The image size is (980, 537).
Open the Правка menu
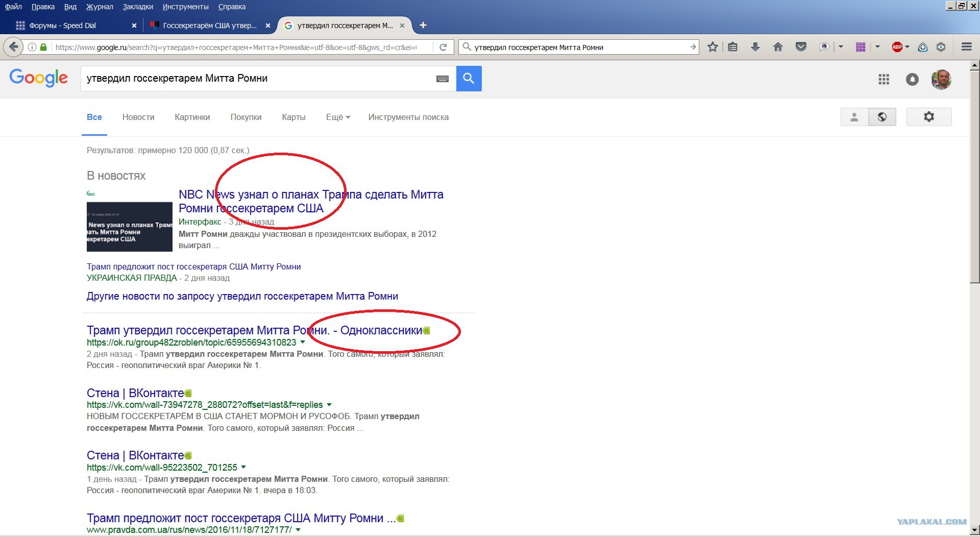tap(43, 7)
